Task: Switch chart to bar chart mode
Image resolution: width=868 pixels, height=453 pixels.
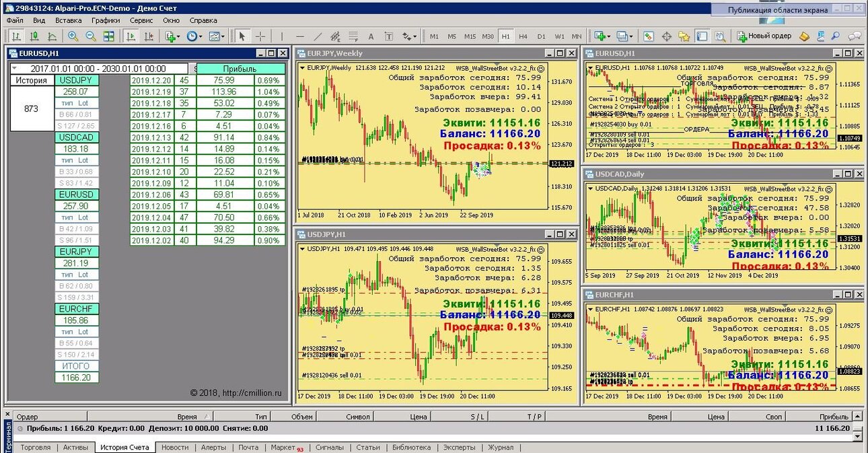Action: tap(16, 36)
